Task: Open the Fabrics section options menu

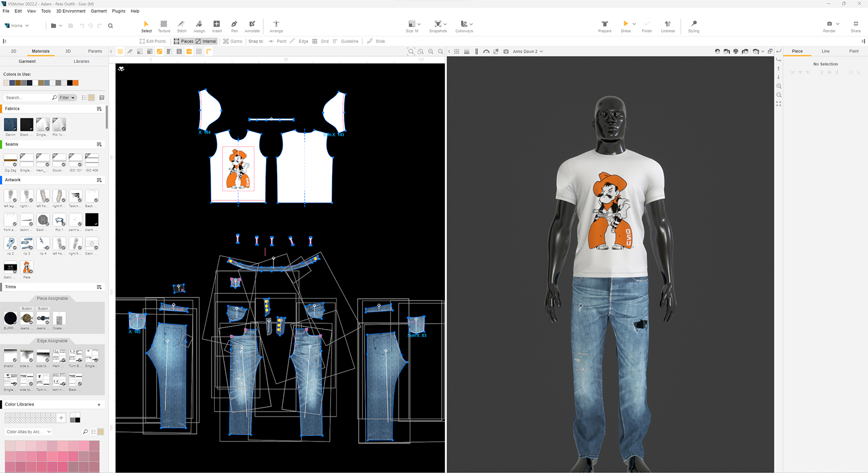Action: point(99,109)
